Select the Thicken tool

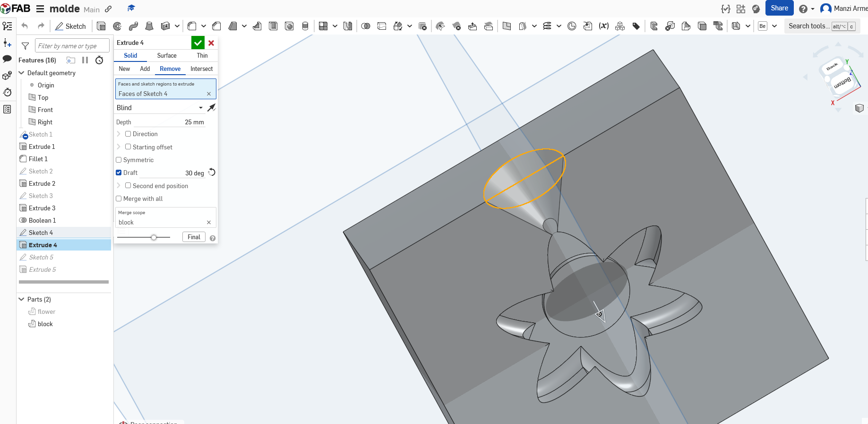coord(165,26)
